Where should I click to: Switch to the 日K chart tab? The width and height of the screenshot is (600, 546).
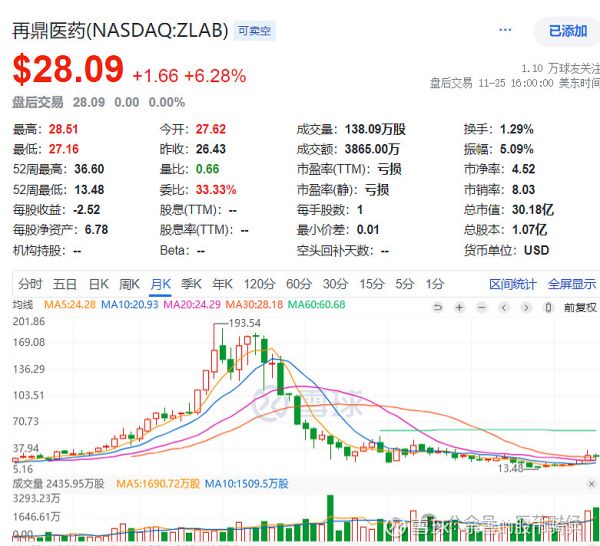tap(98, 284)
